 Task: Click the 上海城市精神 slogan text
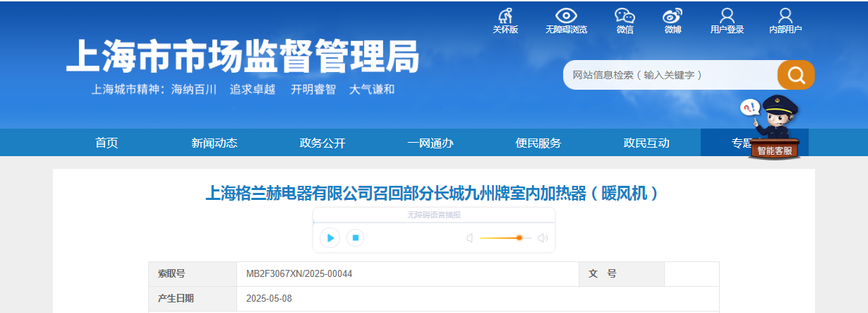(x=243, y=90)
